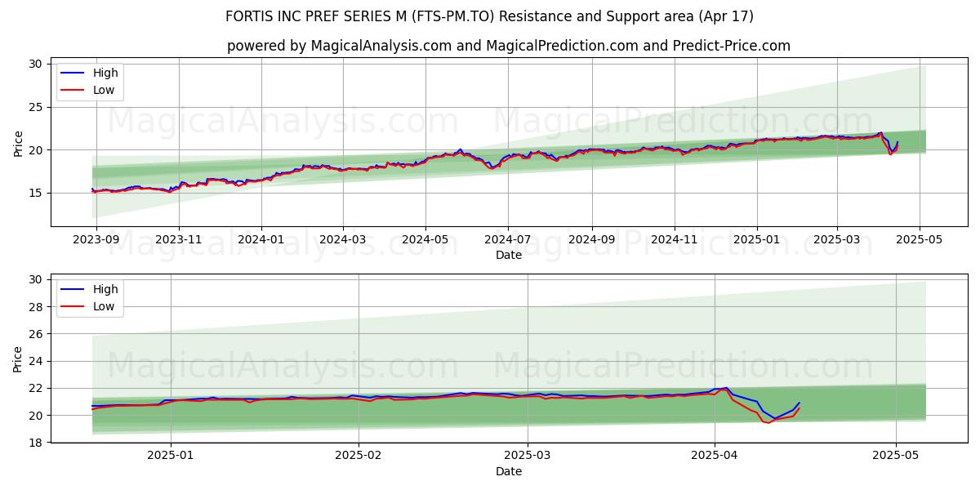Click the y-axis value 18 in bottom chart

(x=37, y=443)
